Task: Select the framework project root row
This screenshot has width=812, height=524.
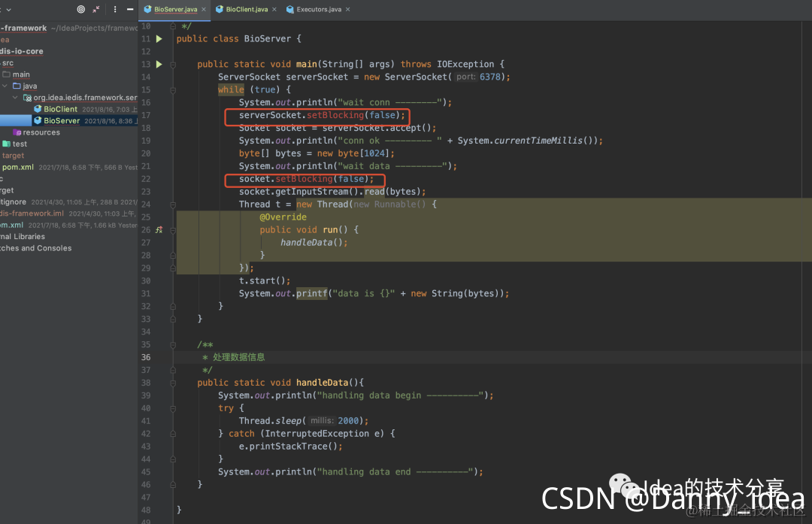Action: (x=69, y=28)
